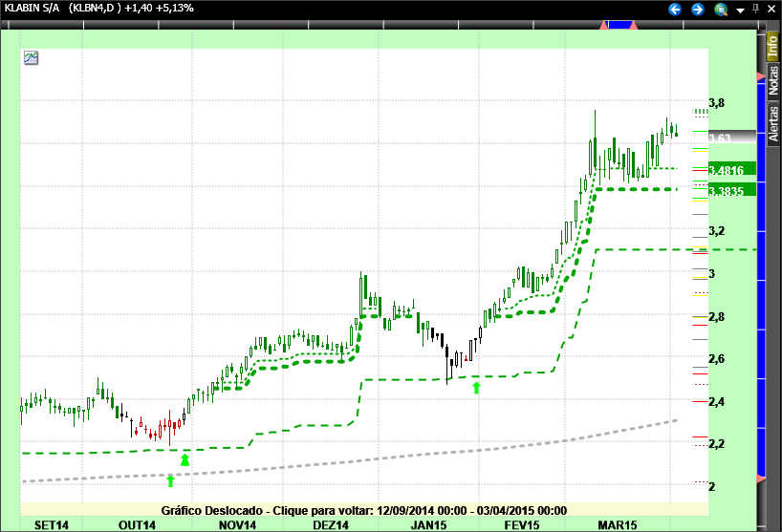Click the blue forward arrow icon
782x532 pixels.
(x=698, y=9)
